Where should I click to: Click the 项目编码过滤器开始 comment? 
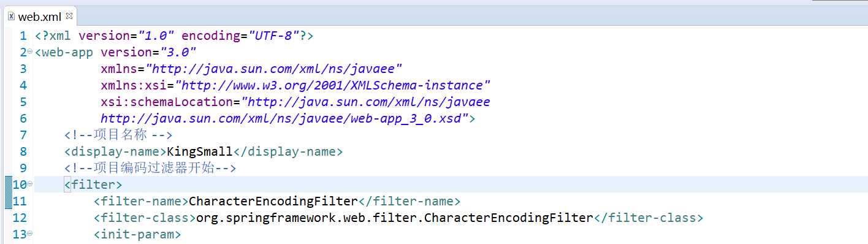tap(150, 168)
